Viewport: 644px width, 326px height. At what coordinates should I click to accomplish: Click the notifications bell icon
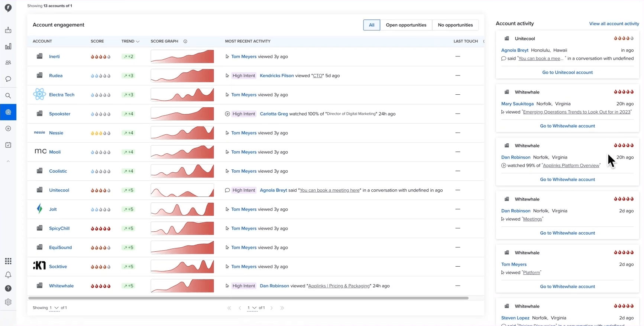pos(8,275)
